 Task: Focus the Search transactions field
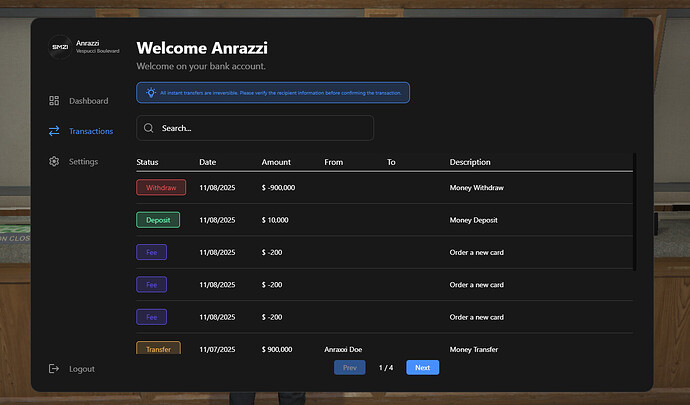click(x=255, y=128)
